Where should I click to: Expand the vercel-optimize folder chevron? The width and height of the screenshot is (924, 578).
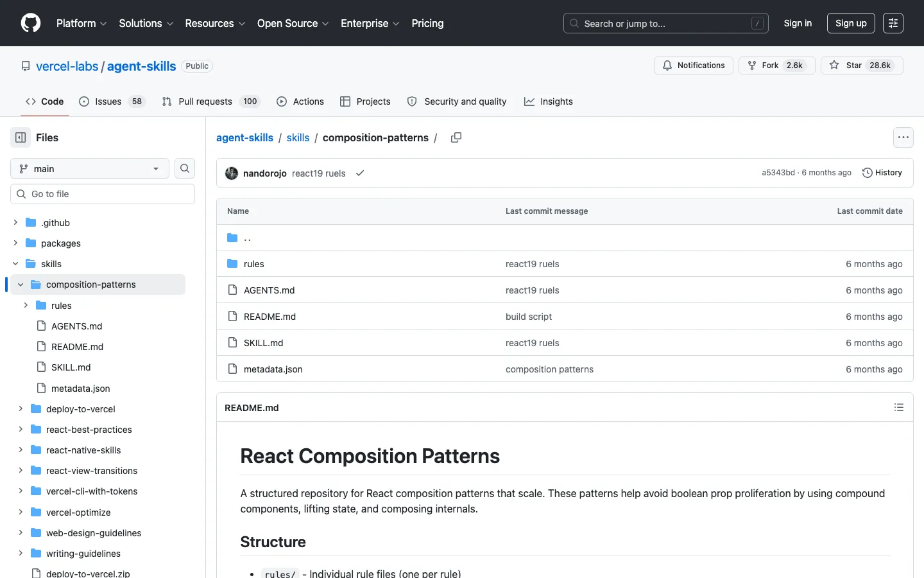tap(21, 512)
